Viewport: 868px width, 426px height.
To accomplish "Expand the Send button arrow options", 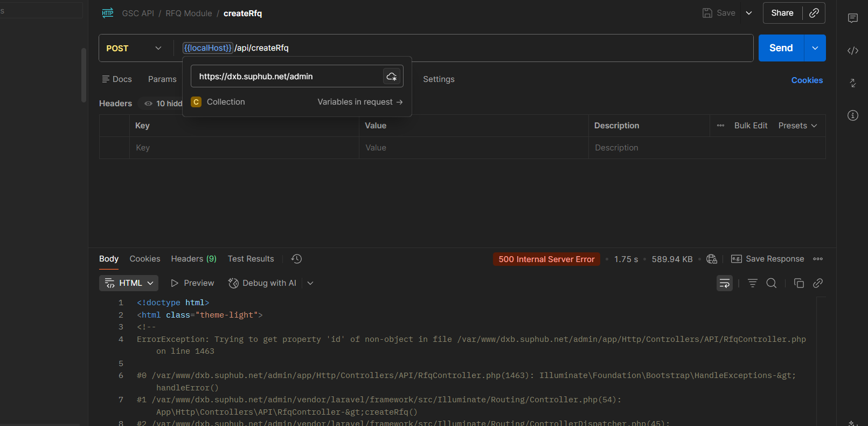I will [x=815, y=48].
